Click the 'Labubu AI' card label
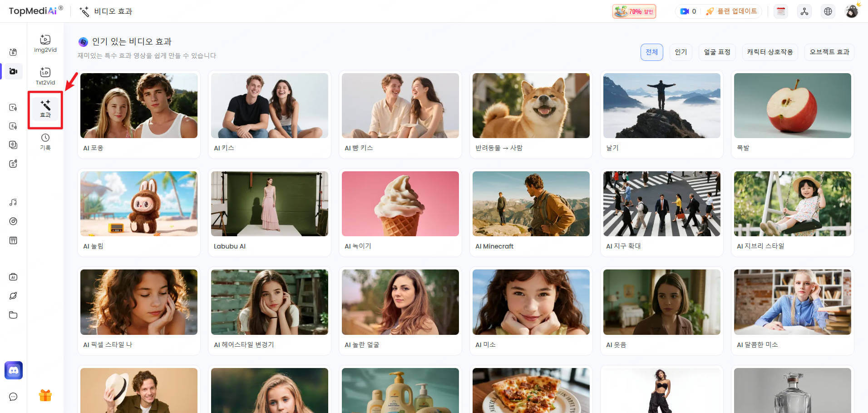This screenshot has width=868, height=413. click(230, 246)
